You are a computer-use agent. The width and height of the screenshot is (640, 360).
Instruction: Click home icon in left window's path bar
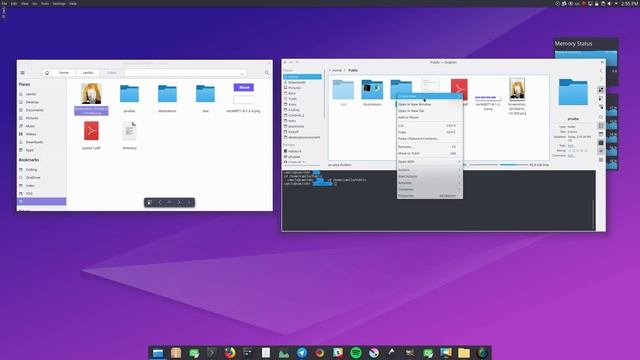pos(47,73)
